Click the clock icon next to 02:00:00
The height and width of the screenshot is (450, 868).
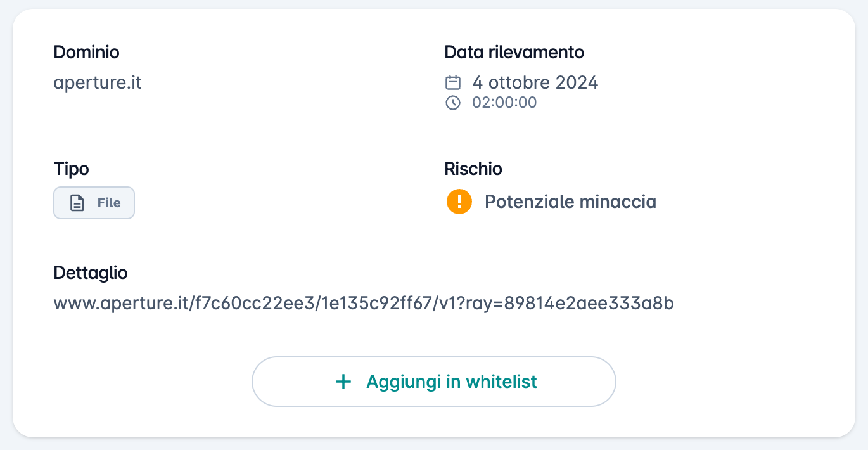coord(452,103)
